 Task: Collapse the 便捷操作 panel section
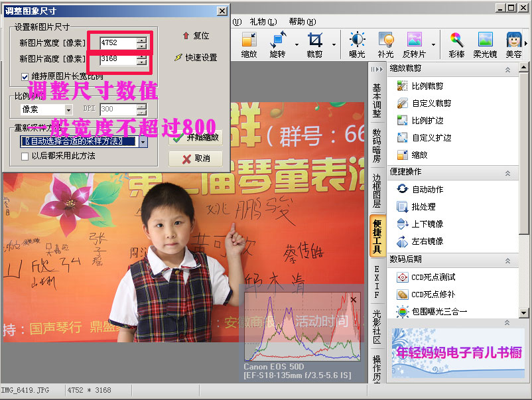coord(507,173)
